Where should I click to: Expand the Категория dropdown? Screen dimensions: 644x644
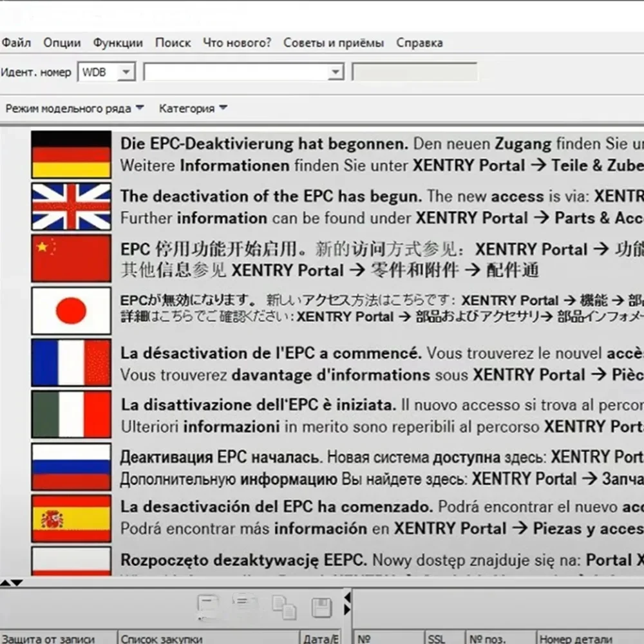(x=193, y=108)
